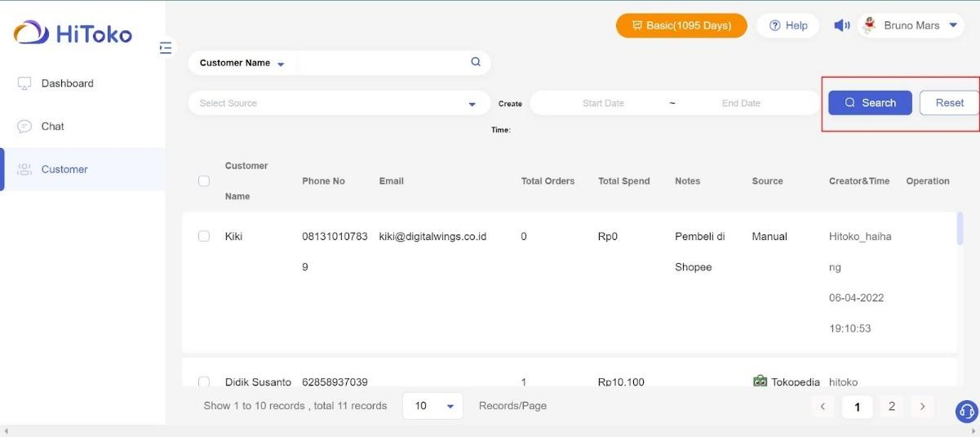Open the records per page dropdown
The width and height of the screenshot is (980, 437).
click(x=432, y=406)
